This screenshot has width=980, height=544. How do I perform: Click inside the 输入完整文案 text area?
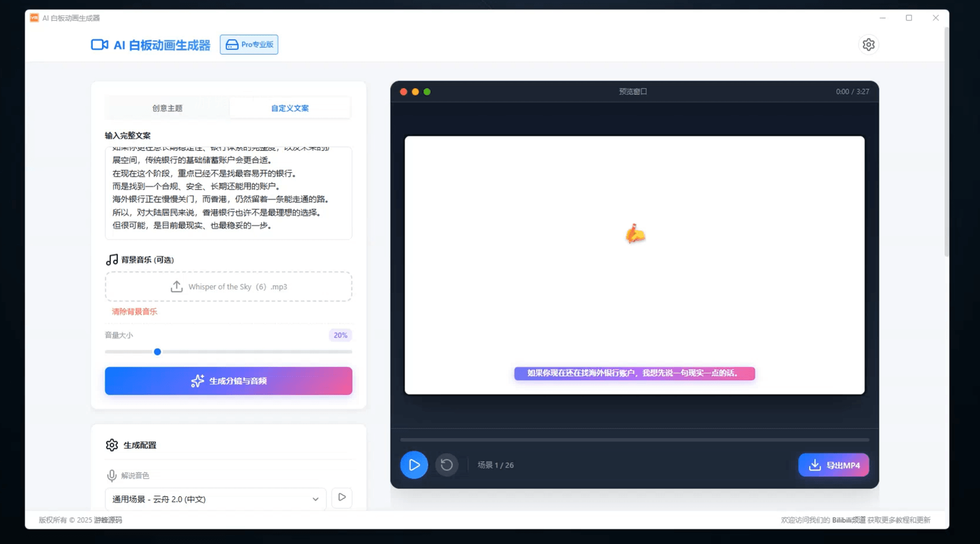click(228, 193)
